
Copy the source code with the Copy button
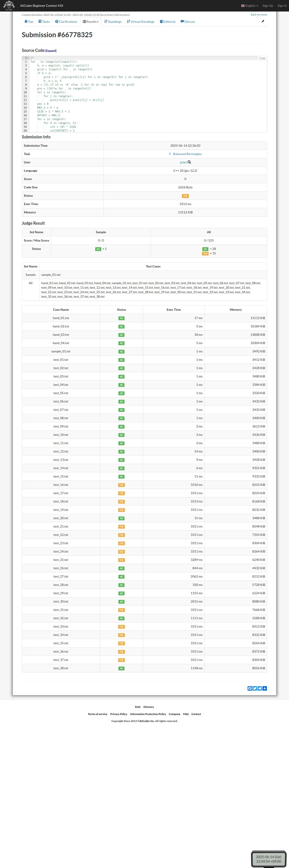[262, 58]
